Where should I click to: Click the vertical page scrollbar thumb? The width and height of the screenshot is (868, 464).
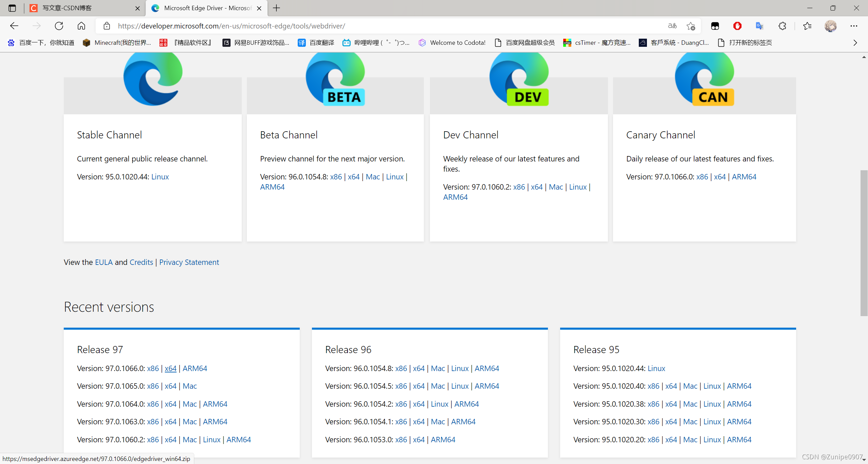coord(864,243)
